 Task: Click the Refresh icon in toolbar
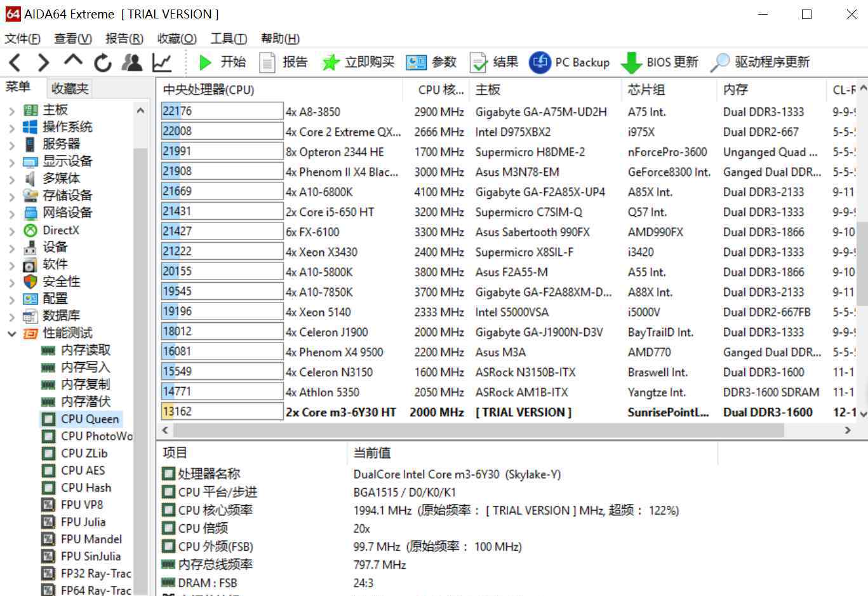[x=102, y=62]
